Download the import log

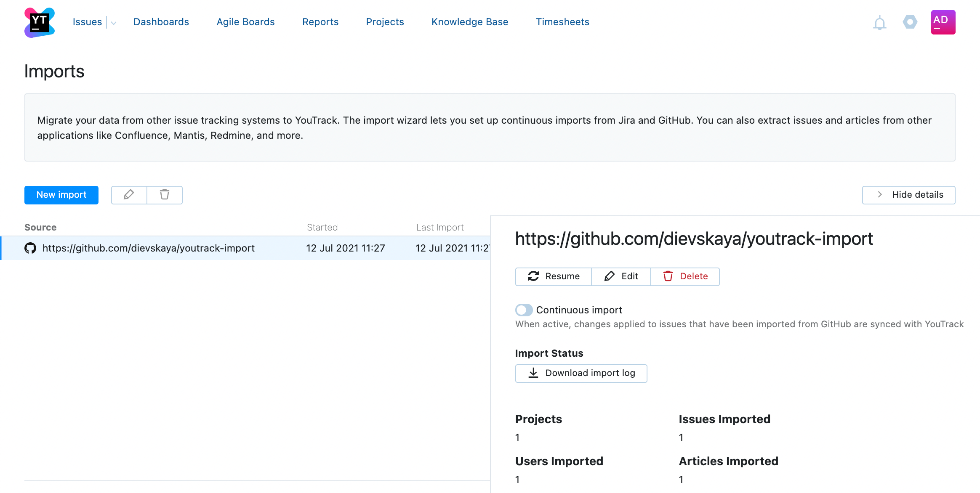[581, 373]
